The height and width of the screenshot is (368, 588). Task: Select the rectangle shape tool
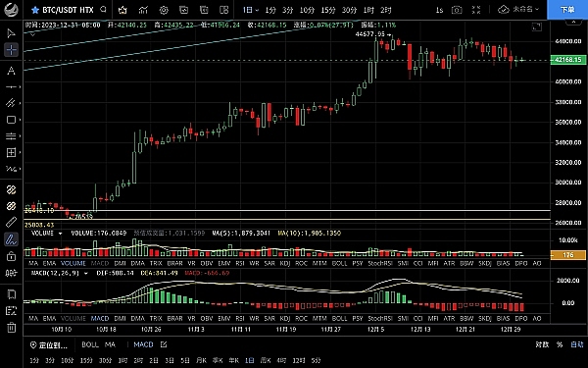click(11, 120)
